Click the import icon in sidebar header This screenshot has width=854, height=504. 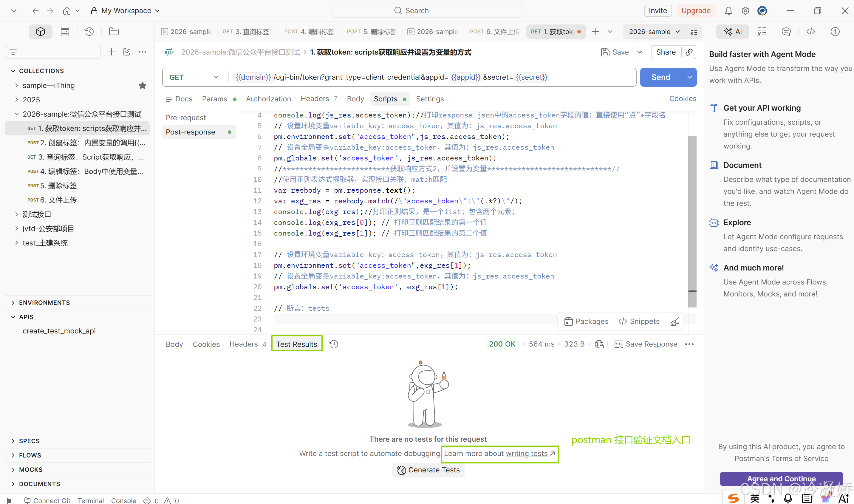coord(127,52)
